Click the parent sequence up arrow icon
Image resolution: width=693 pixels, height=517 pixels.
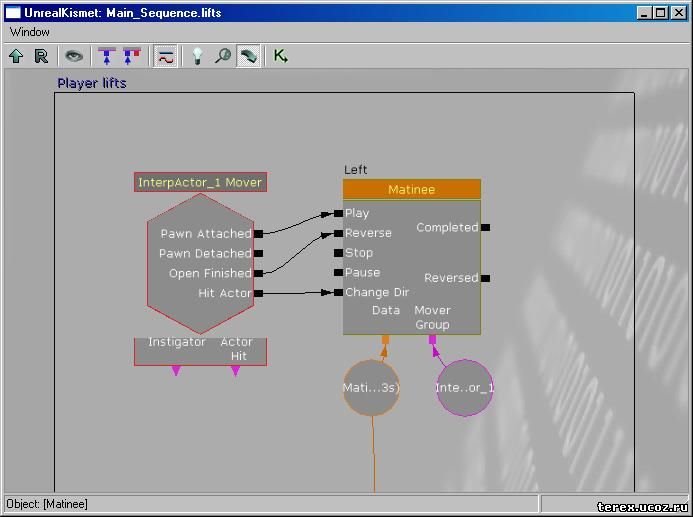click(16, 56)
